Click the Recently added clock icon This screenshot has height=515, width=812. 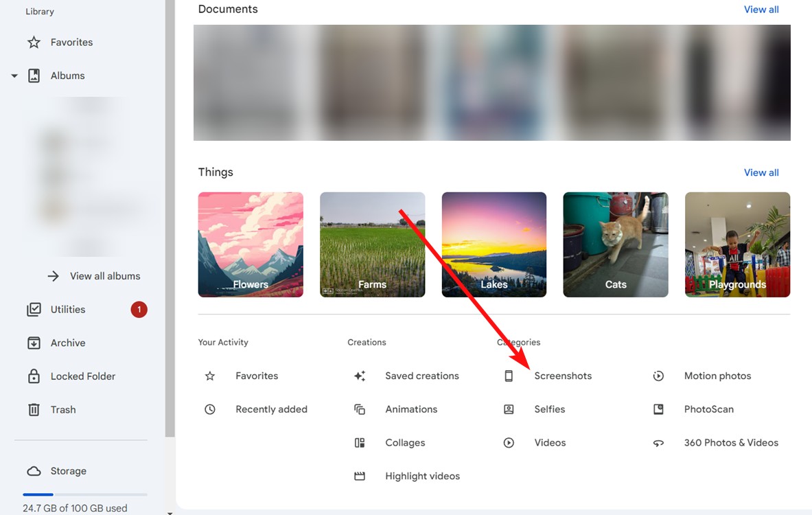click(x=209, y=409)
